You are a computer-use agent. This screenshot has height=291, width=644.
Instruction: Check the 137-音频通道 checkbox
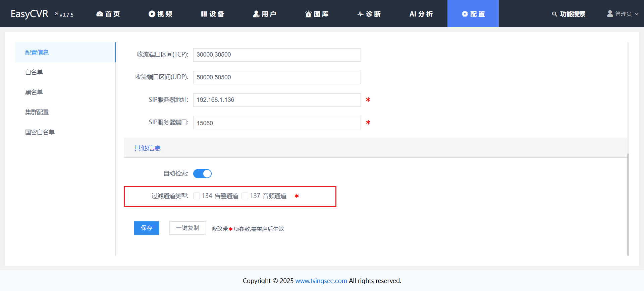pyautogui.click(x=245, y=196)
